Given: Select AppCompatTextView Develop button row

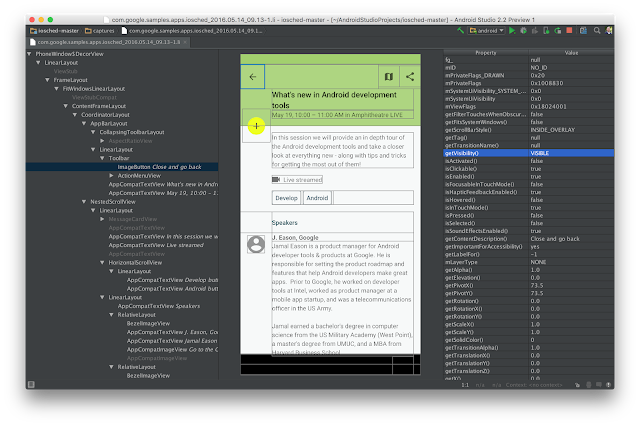Looking at the screenshot, I should [x=172, y=280].
